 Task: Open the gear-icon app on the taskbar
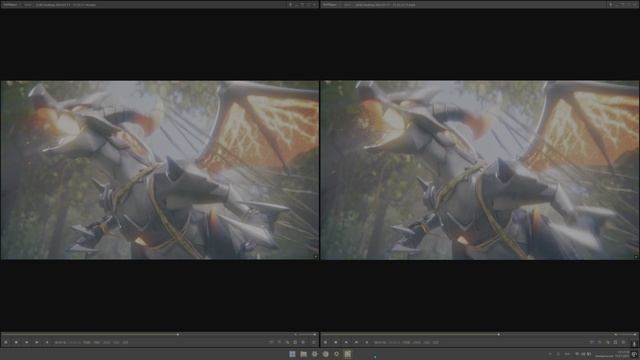[x=314, y=354]
